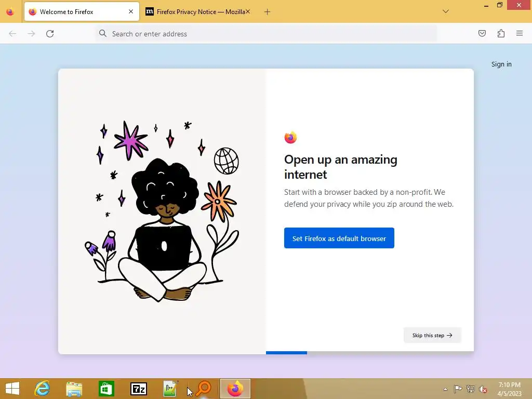532x399 pixels.
Task: Open the orange magnifier search taskbar icon
Action: click(x=203, y=389)
